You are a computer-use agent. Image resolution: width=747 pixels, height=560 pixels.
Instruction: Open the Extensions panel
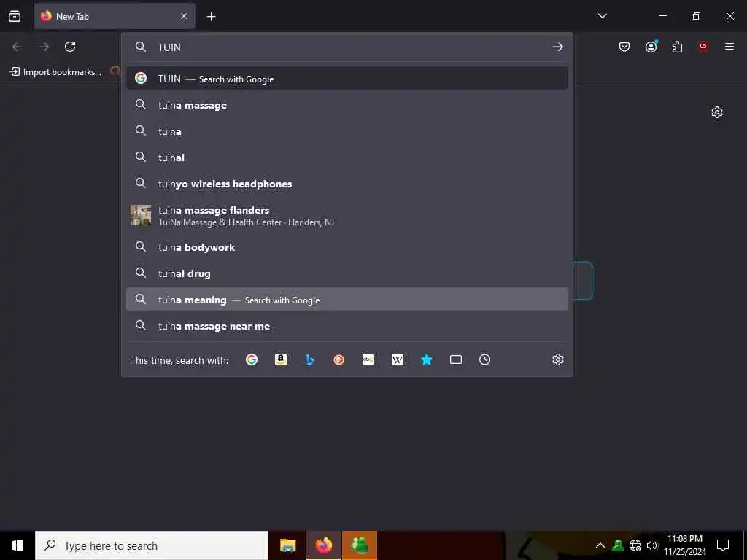[677, 47]
